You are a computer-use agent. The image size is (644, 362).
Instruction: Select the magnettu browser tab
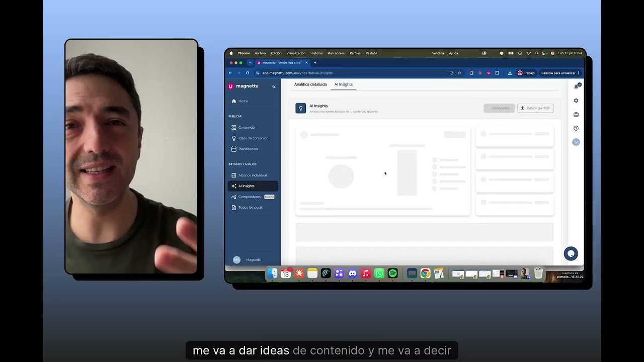coord(282,63)
